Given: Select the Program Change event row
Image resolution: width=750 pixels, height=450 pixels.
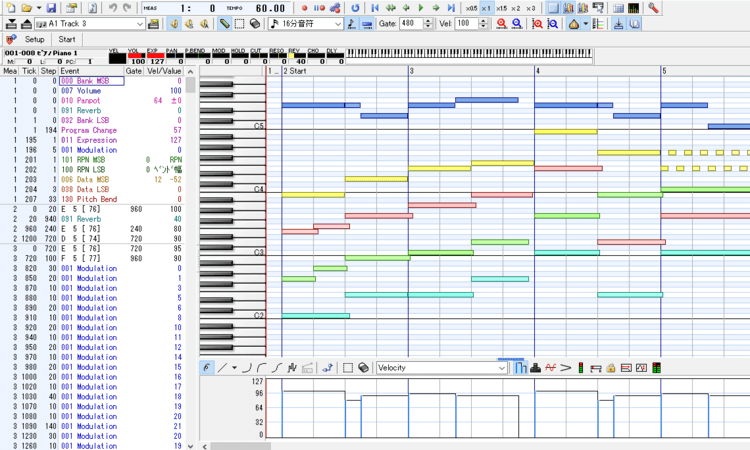Looking at the screenshot, I should tap(89, 130).
